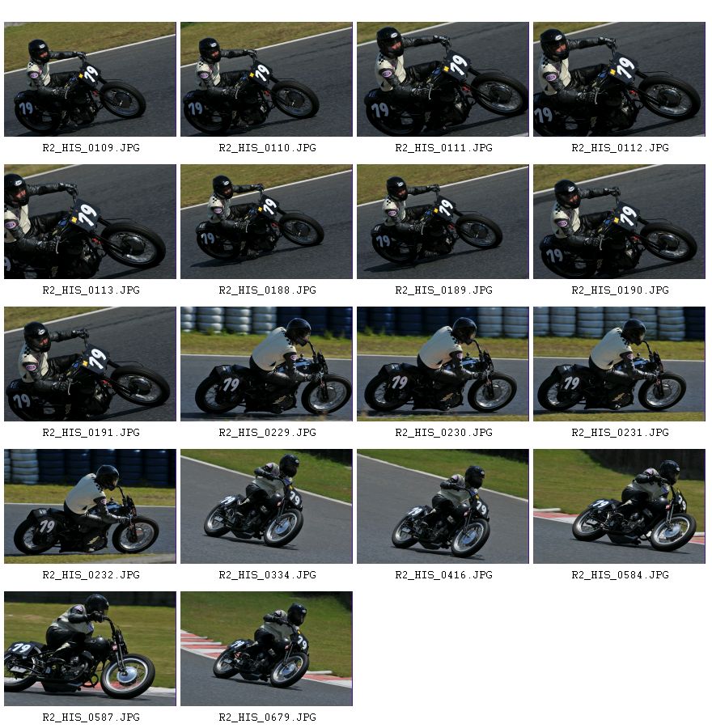Click the R2_HIS_0679.JPG filename label
The height and width of the screenshot is (728, 712).
click(x=268, y=717)
